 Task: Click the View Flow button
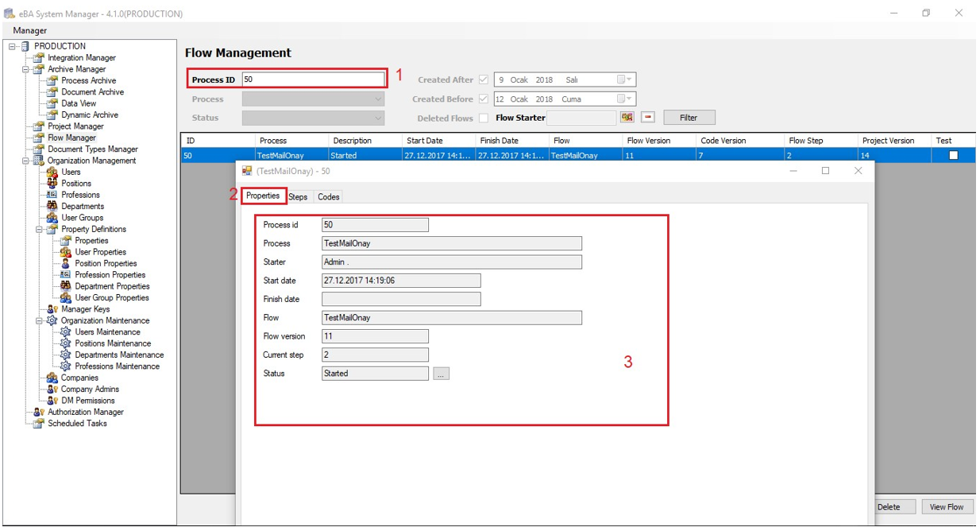pos(946,507)
